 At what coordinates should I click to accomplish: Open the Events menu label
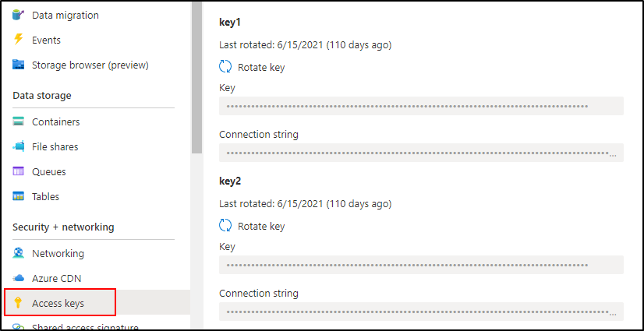pos(46,40)
